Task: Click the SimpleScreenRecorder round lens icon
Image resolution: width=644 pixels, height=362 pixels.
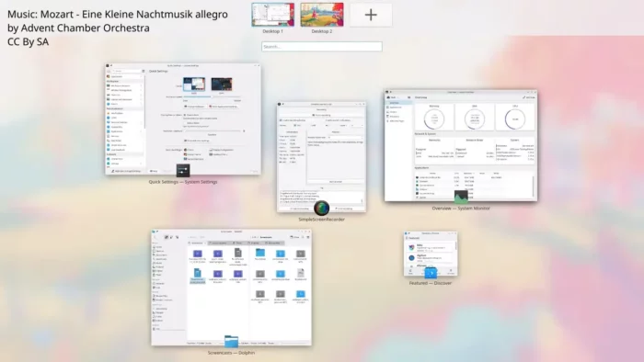Action: click(321, 208)
